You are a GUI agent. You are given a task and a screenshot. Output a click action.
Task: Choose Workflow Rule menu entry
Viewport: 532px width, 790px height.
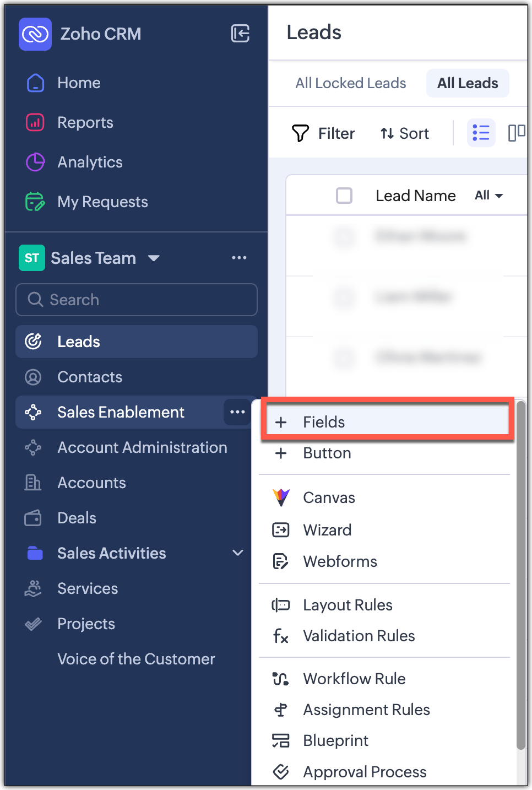354,679
